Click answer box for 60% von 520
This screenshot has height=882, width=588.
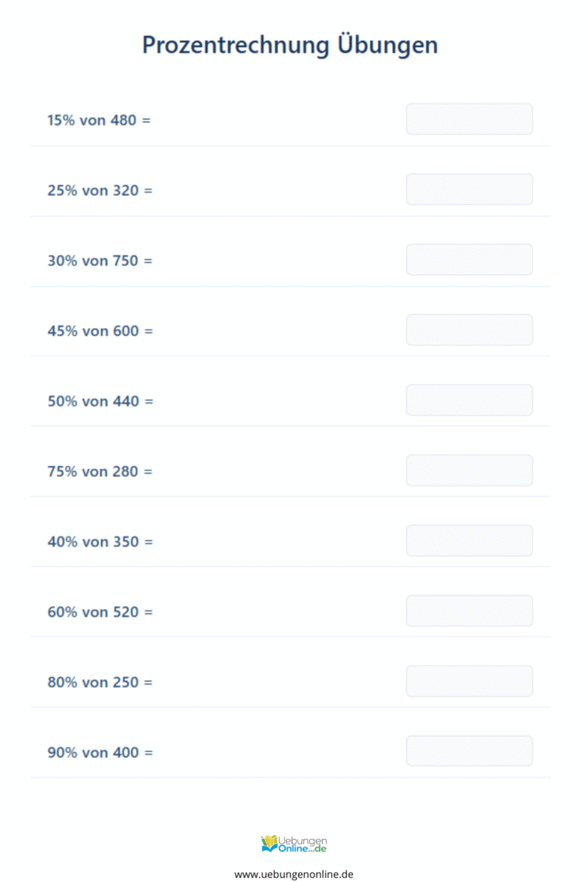click(469, 612)
